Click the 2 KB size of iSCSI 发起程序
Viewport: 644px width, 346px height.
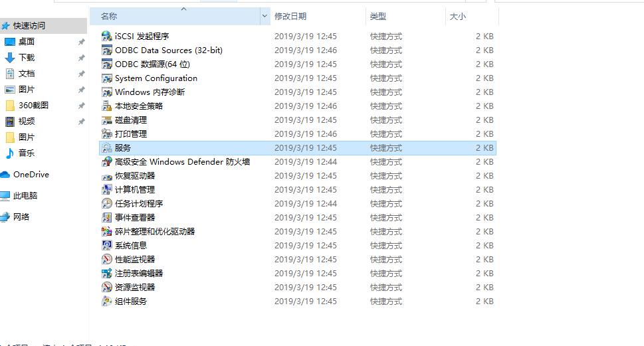pyautogui.click(x=484, y=36)
